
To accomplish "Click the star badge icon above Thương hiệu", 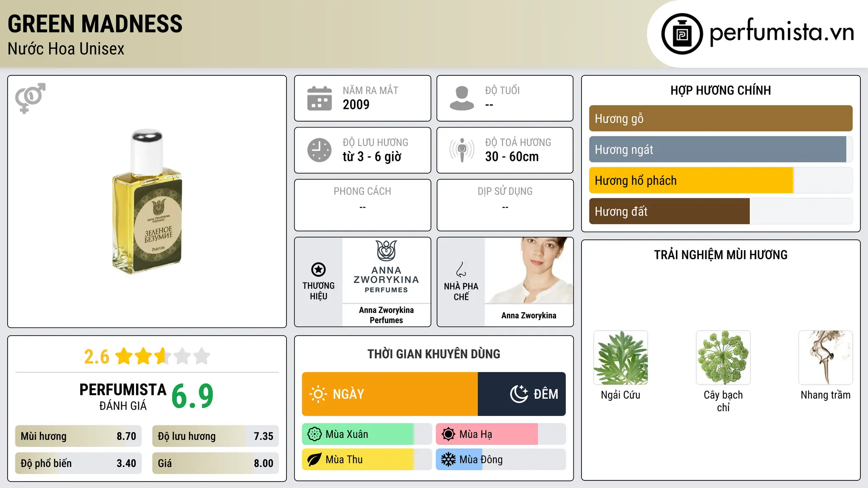I will point(318,269).
